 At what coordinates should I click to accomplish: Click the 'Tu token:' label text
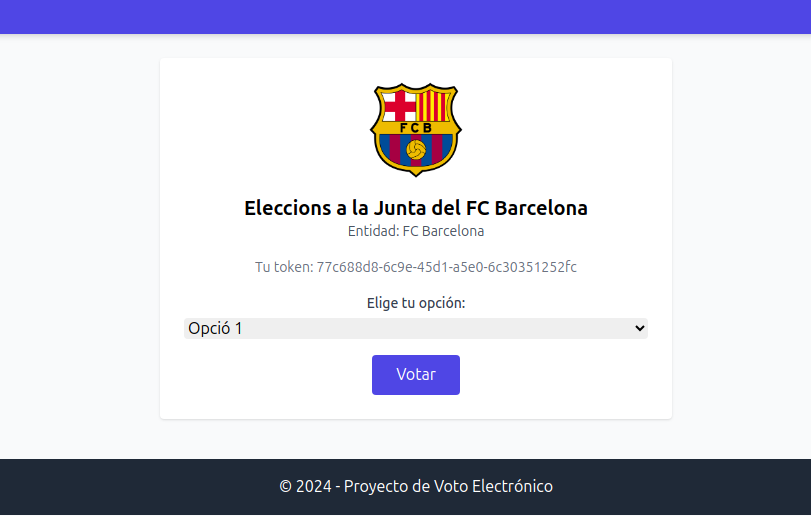point(284,267)
